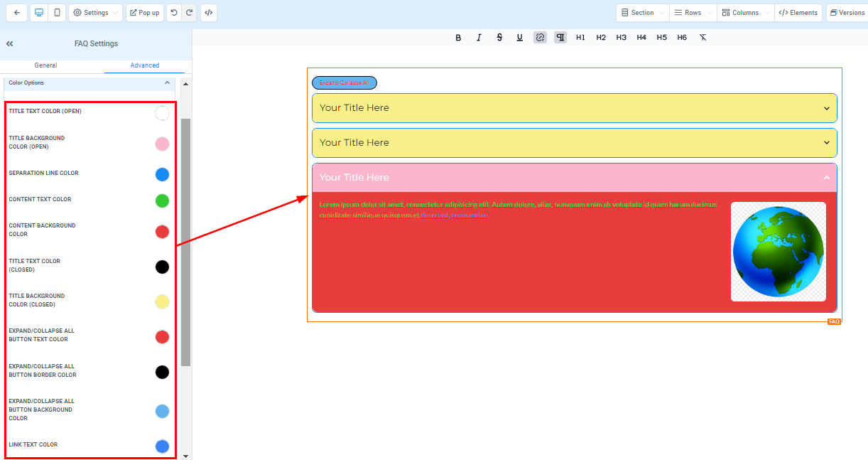Apply bold formatting in text toolbar
Viewport: 868px width, 460px height.
pos(458,38)
